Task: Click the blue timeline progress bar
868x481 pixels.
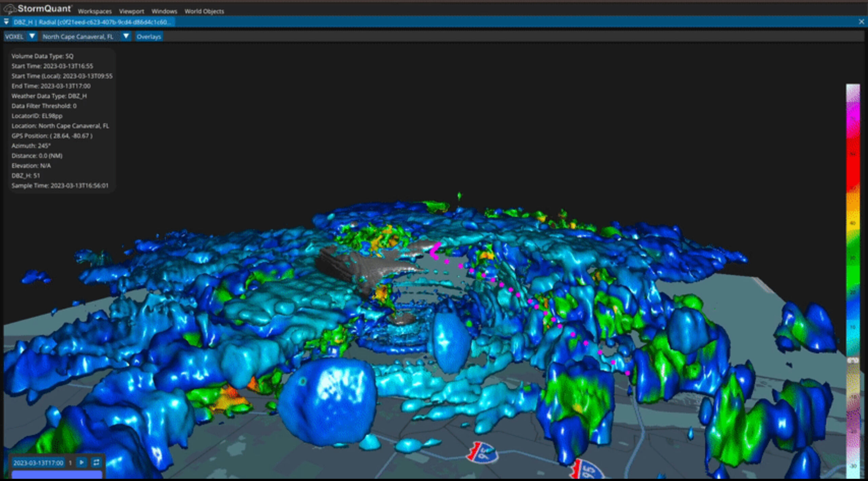Action: (57, 474)
